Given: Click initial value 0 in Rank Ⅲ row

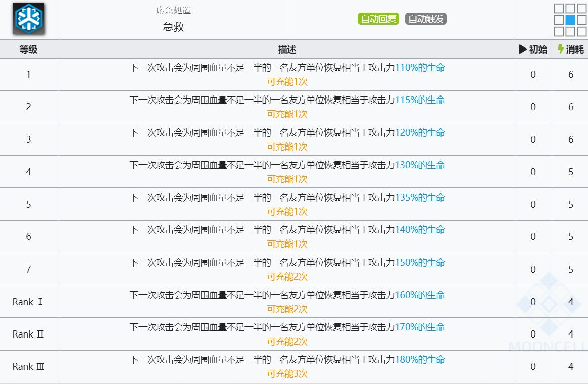Looking at the screenshot, I should tap(533, 366).
